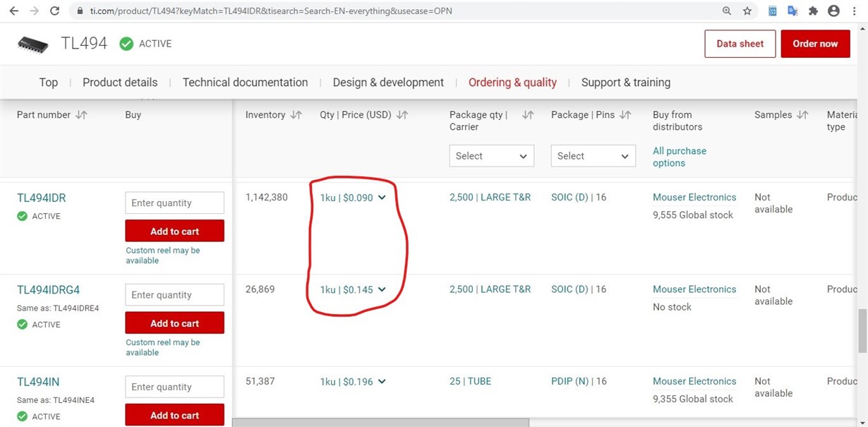Viewport: 868px width, 427px height.
Task: Open Mouser Electronics link for TL494IDRG4
Action: [x=694, y=289]
